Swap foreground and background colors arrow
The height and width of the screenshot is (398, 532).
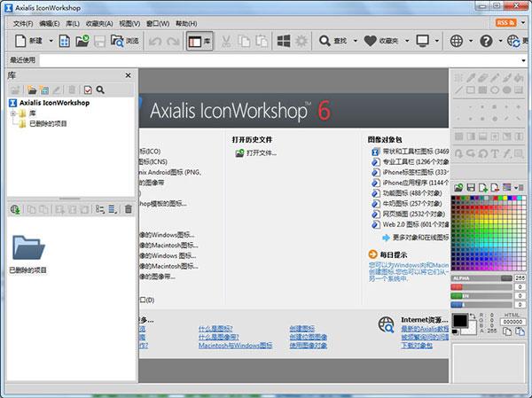click(473, 316)
